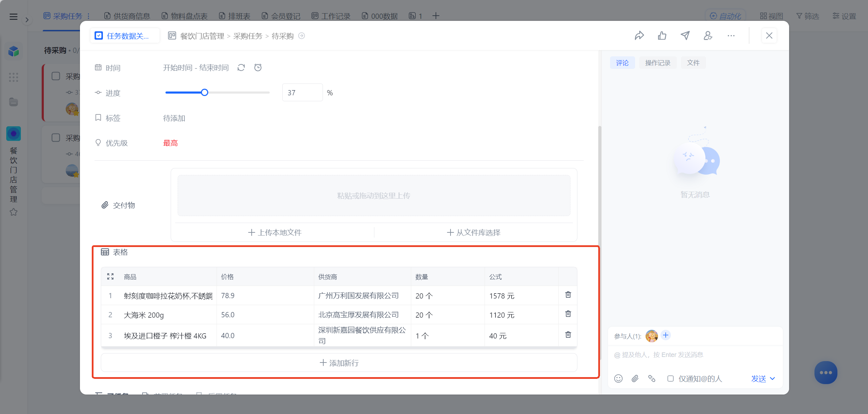Expand the table to fullscreen via the expand icon
Image resolution: width=868 pixels, height=414 pixels.
point(110,277)
